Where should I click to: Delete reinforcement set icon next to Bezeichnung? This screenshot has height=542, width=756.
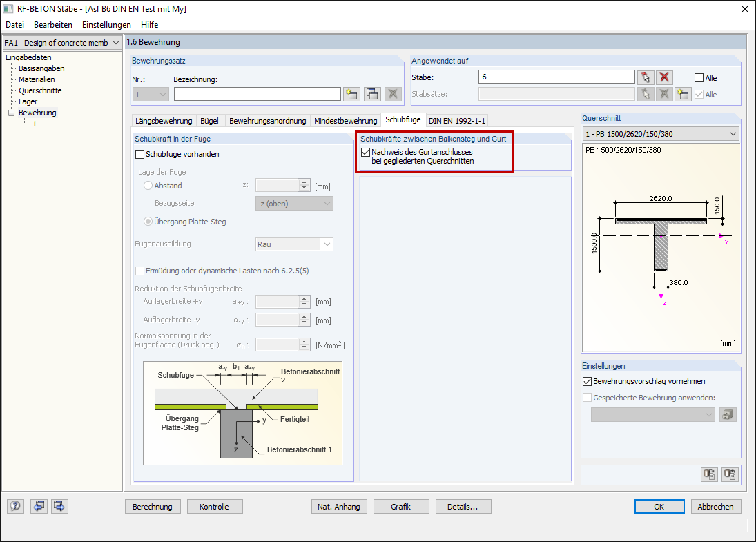(393, 94)
